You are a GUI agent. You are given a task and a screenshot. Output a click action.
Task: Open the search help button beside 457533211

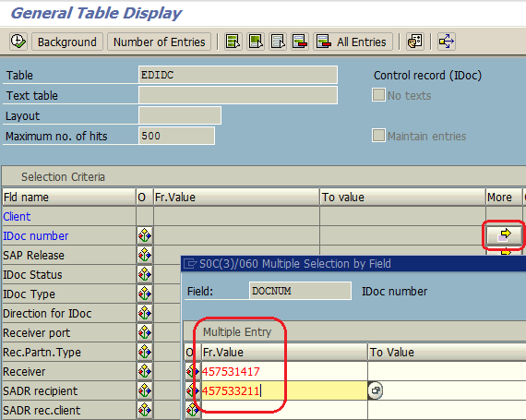tap(376, 390)
